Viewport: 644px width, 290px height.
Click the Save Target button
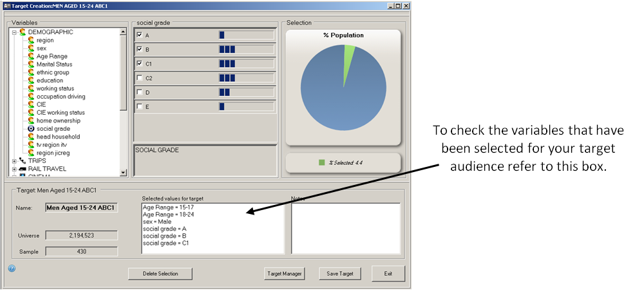tap(339, 274)
